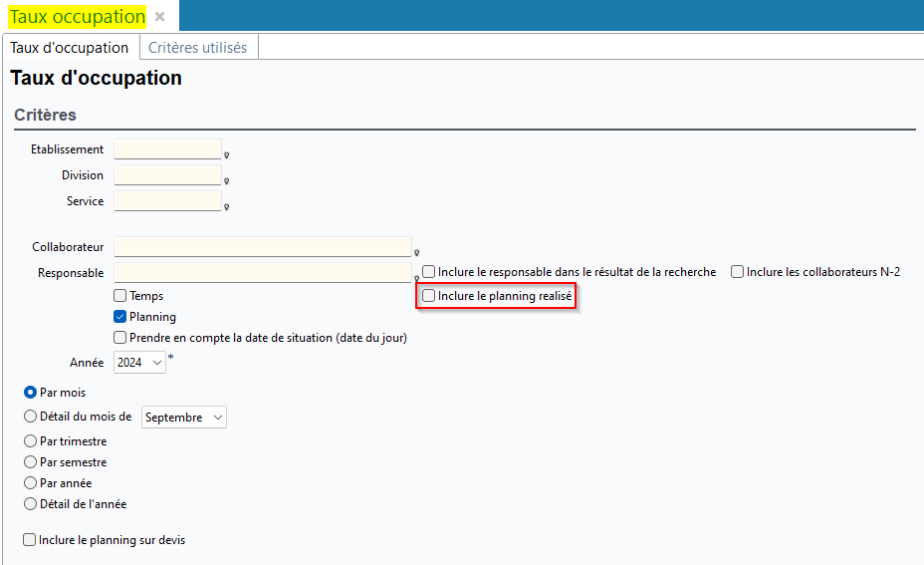The width and height of the screenshot is (924, 565).
Task: Click into the Service input field
Action: 167,201
